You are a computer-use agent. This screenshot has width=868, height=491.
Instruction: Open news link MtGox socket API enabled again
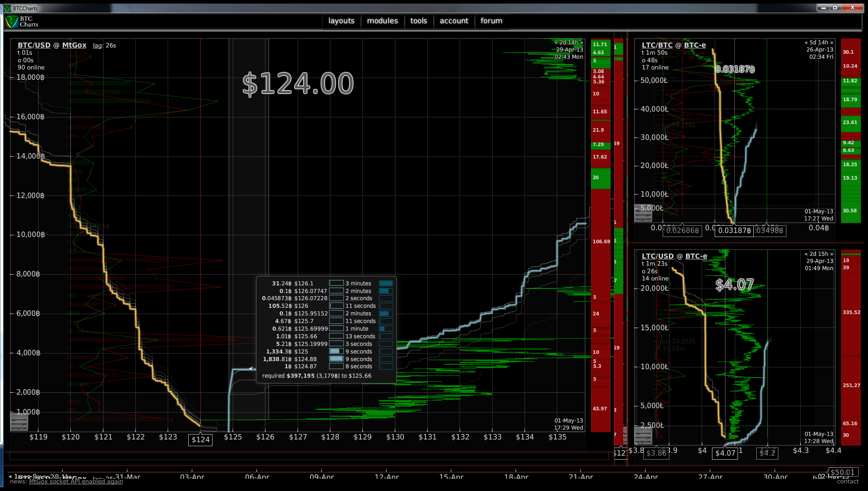point(76,481)
